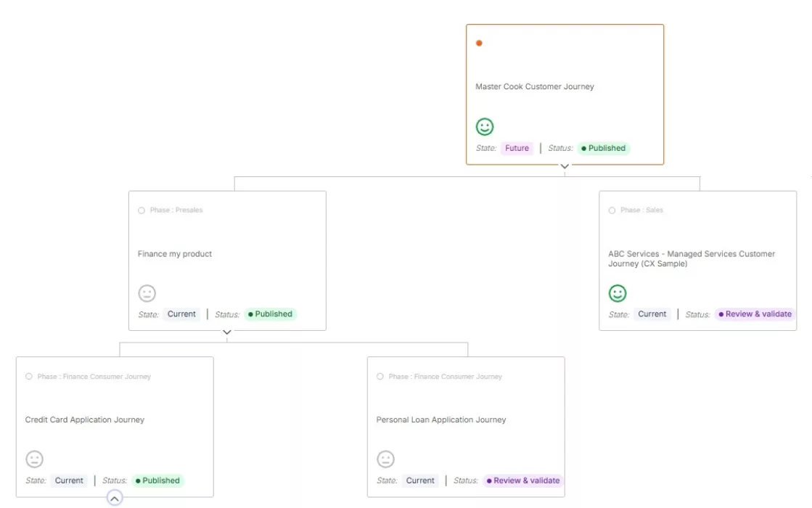Click the purple dot in Personal Loan's Review badge
Screen dimensions: 812x508
[489, 480]
